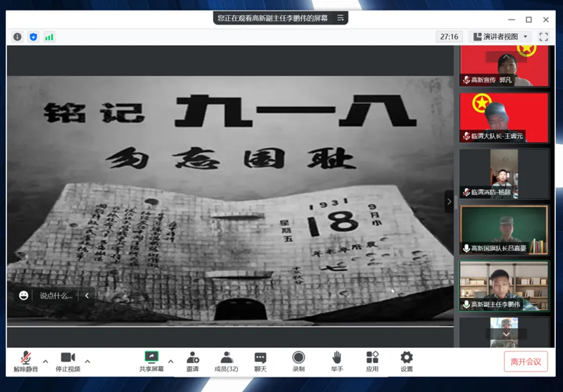563x392 pixels.
Task: Open 设置 settings gear
Action: pos(407,362)
